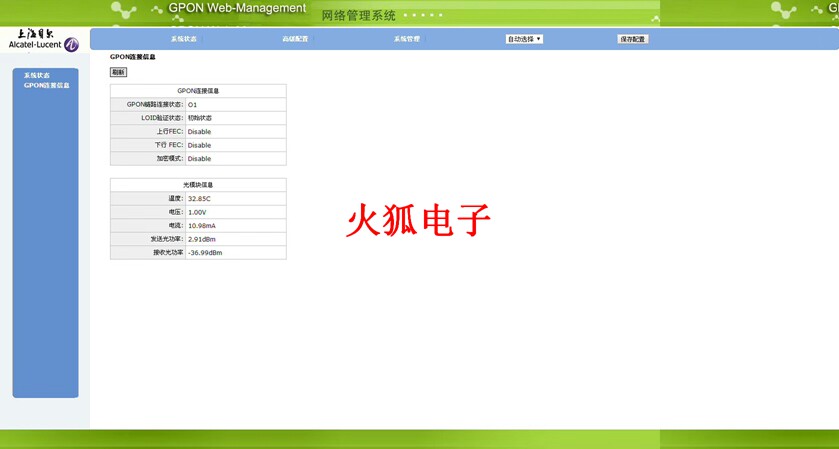Screen dimensions: 839x449
Task: Open the 高级配置 top menu
Action: tap(295, 39)
